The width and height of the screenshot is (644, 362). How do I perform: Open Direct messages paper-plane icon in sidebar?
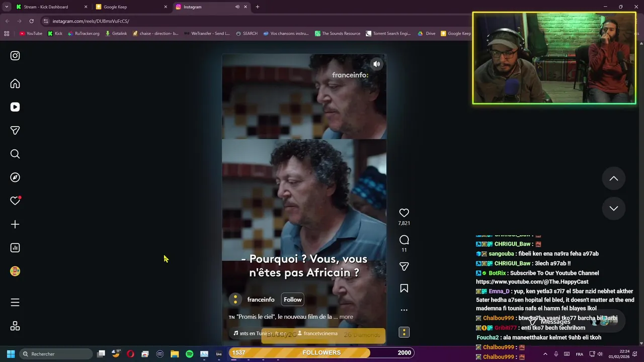point(15,130)
